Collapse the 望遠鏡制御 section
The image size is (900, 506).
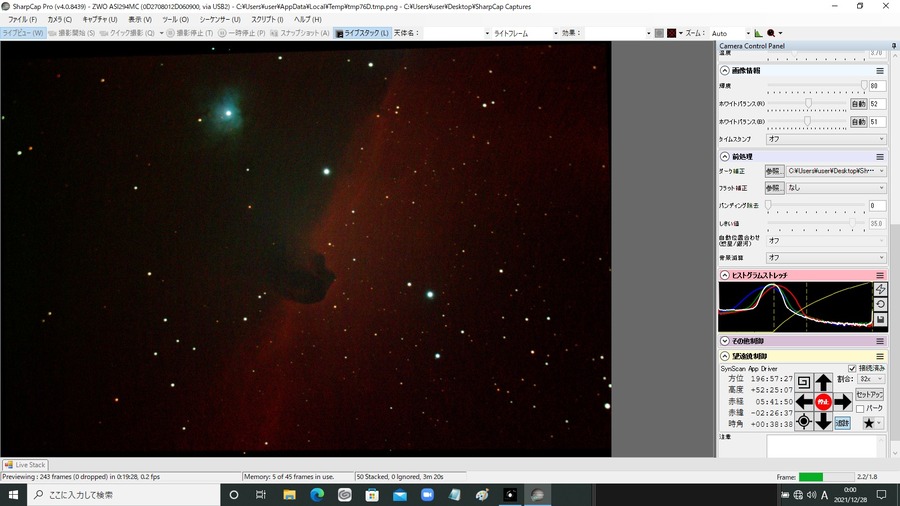point(724,356)
